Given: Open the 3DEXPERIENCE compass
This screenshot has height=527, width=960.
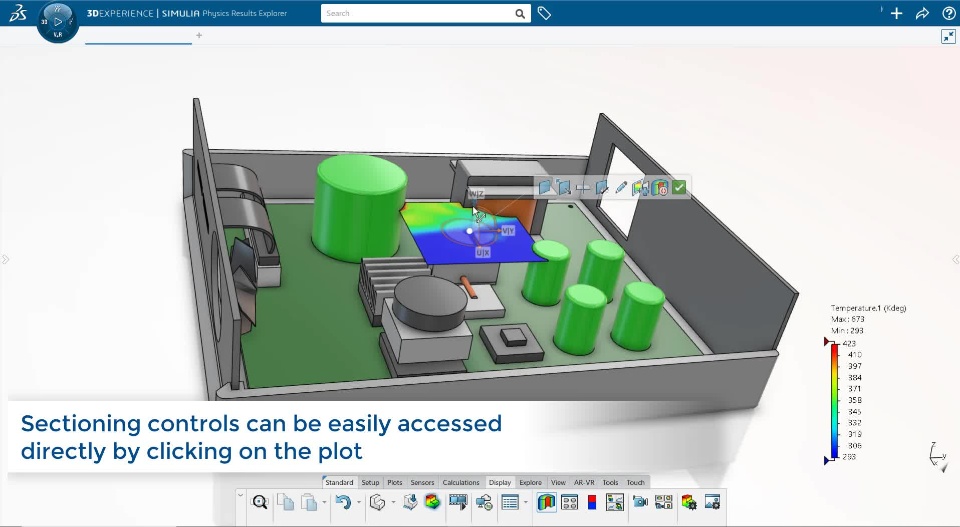Looking at the screenshot, I should point(58,22).
